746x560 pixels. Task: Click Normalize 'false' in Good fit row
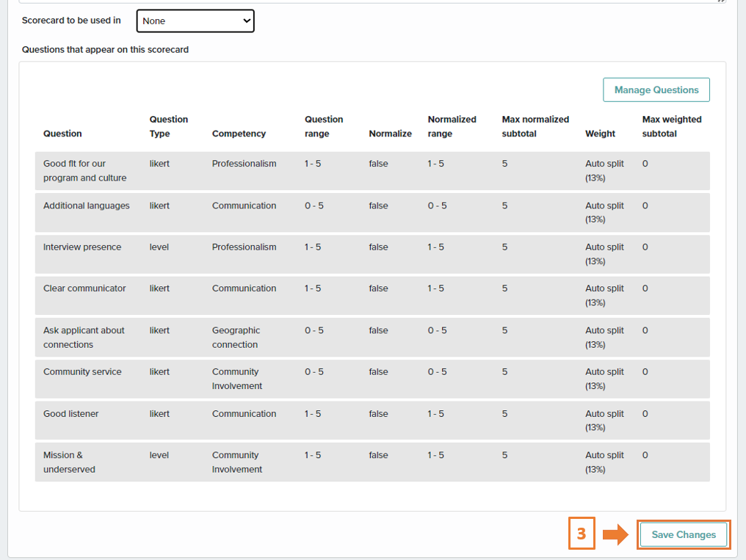(x=378, y=164)
